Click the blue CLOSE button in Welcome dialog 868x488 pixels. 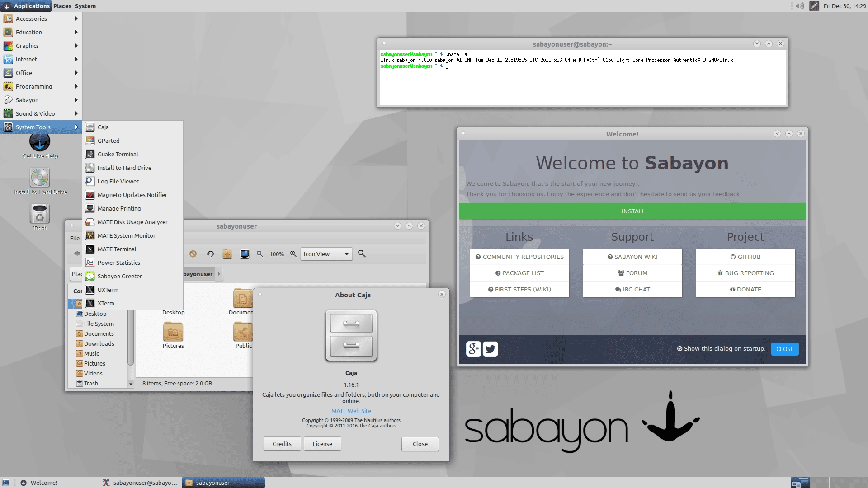[x=785, y=349]
